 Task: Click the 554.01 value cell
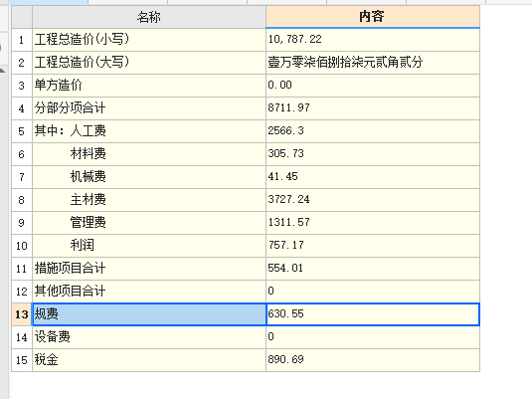373,269
